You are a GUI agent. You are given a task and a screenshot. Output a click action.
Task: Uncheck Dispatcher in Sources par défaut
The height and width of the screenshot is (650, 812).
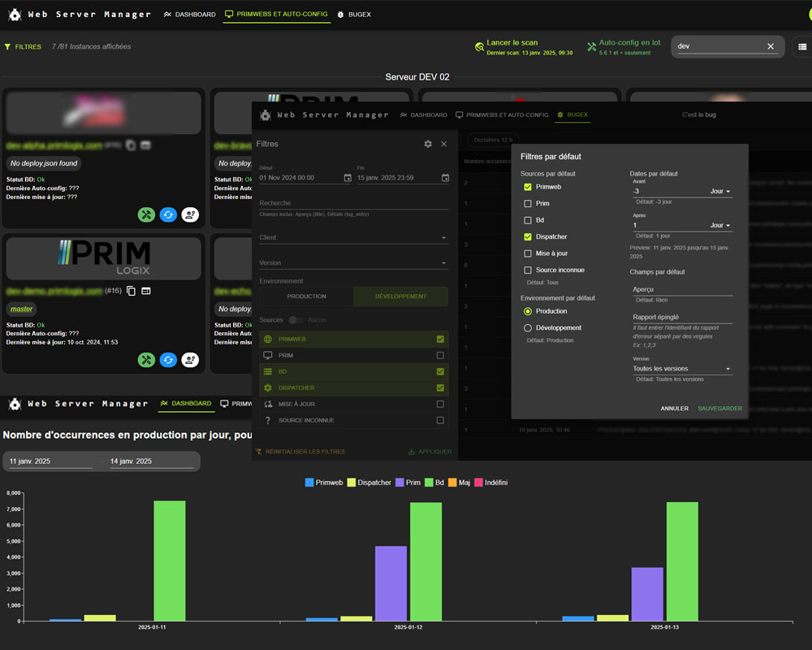click(x=528, y=236)
